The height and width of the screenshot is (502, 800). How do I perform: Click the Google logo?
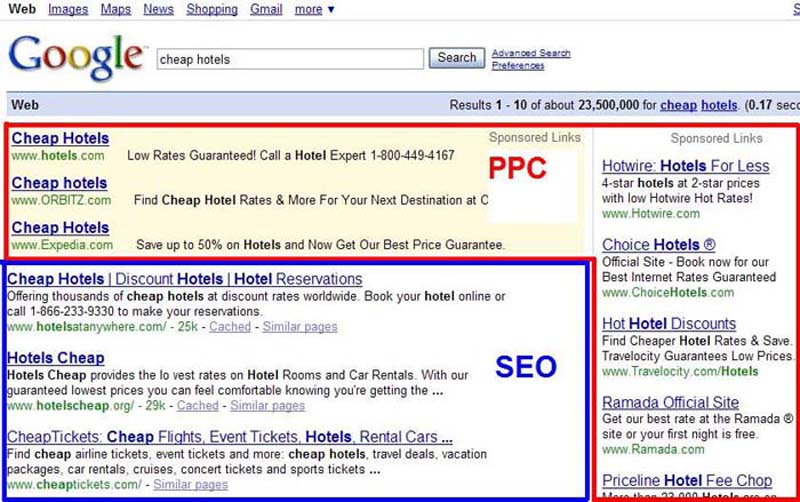(77, 57)
